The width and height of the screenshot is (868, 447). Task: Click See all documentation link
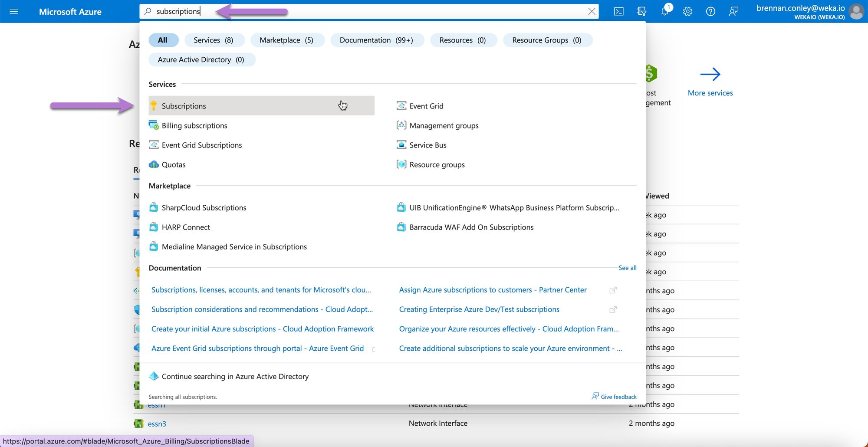[627, 268]
